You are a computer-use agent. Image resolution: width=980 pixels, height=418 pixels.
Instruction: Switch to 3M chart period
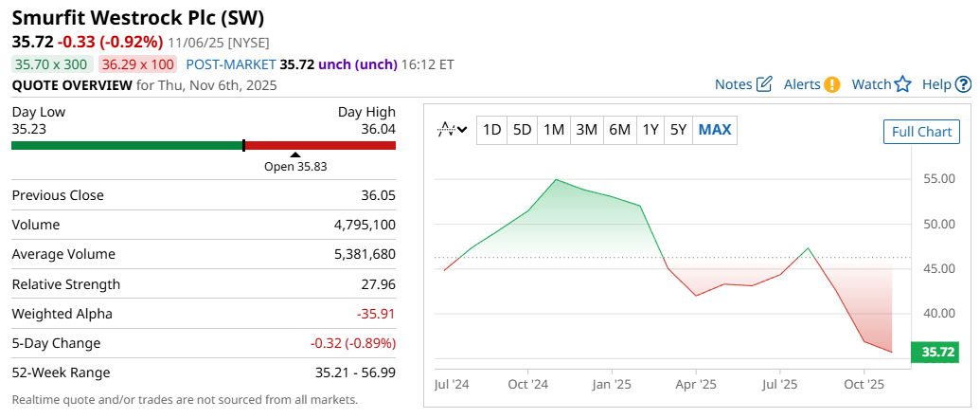[x=586, y=130]
